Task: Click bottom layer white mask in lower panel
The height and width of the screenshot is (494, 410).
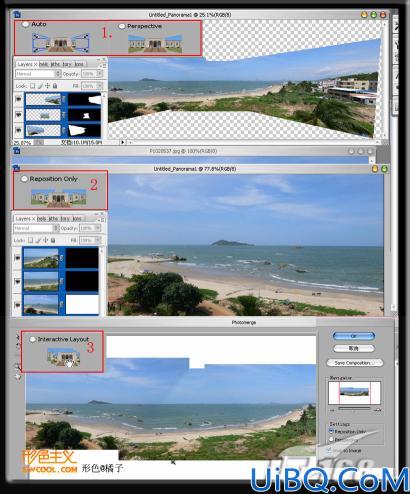Action: point(82,305)
